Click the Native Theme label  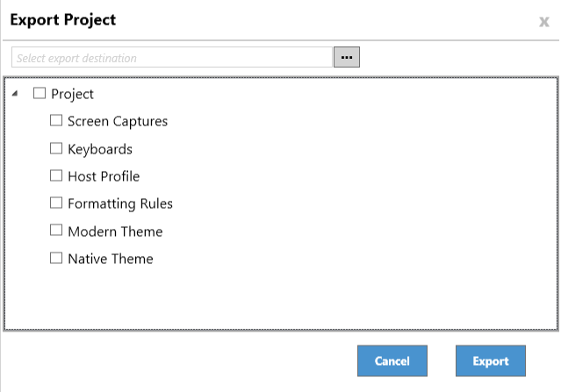(x=111, y=260)
